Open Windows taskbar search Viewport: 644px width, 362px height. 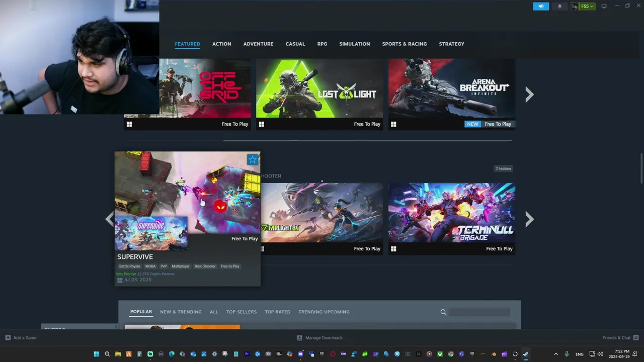coord(107,354)
